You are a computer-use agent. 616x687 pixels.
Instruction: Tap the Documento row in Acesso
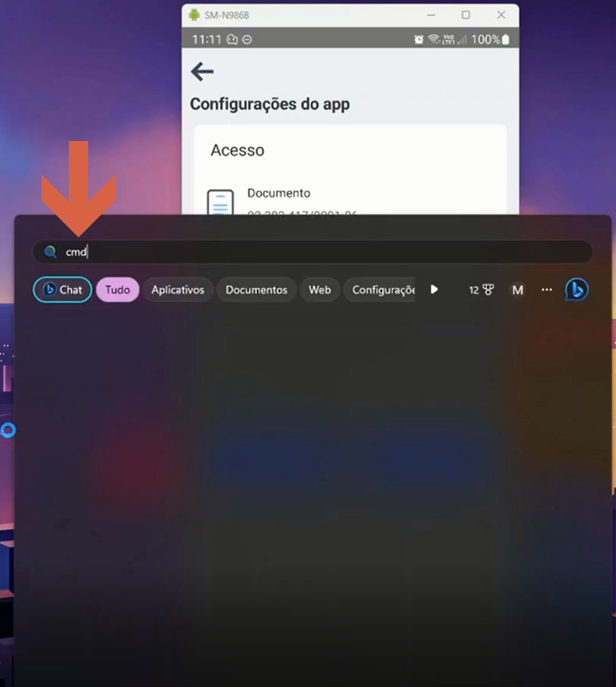coord(350,202)
